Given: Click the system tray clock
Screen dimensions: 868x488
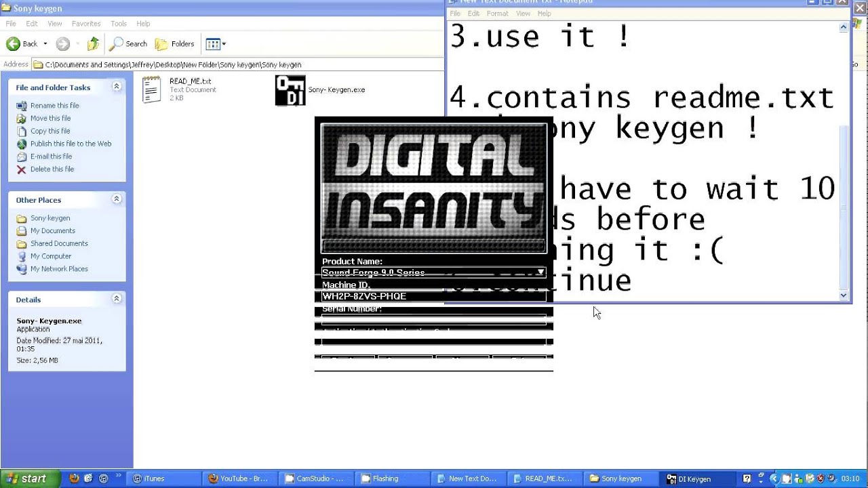Looking at the screenshot, I should pos(850,479).
